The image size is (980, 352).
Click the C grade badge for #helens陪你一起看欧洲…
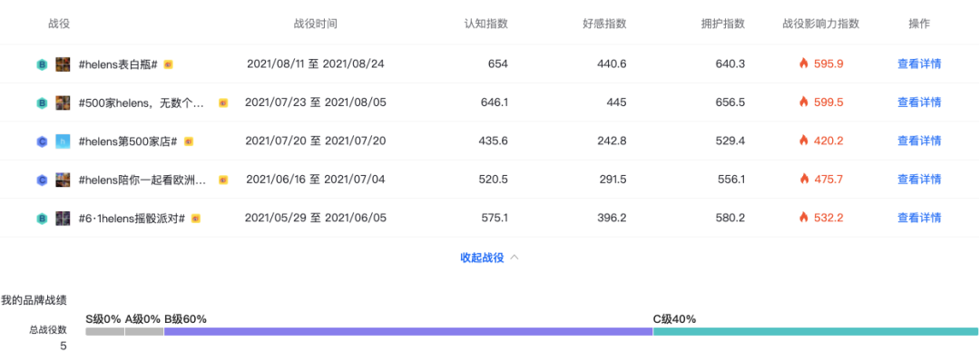pyautogui.click(x=42, y=180)
